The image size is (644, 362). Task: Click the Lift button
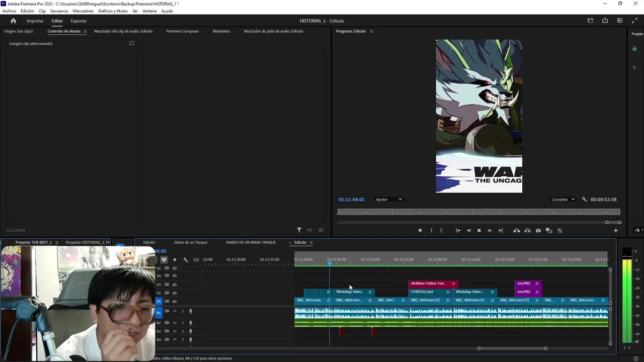tap(517, 230)
